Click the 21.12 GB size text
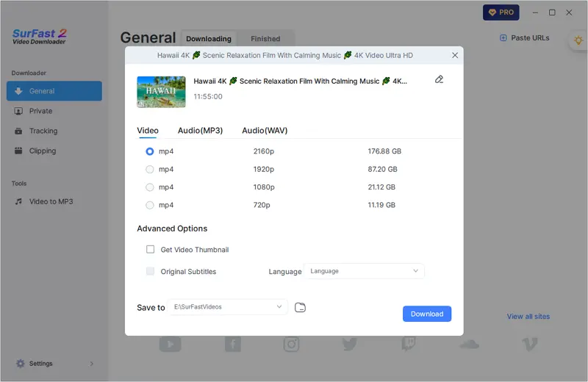588x382 pixels. 381,187
